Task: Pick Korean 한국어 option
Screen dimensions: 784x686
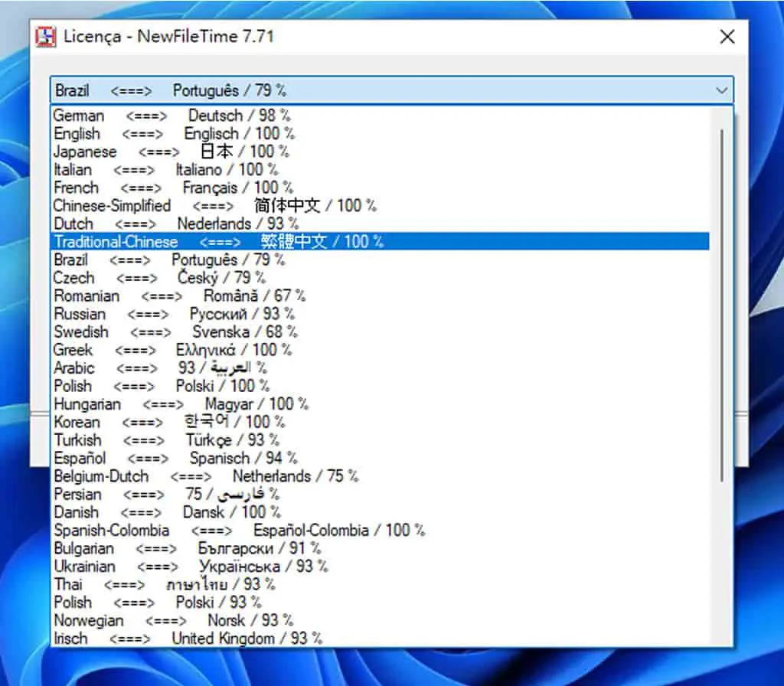Action: click(381, 422)
